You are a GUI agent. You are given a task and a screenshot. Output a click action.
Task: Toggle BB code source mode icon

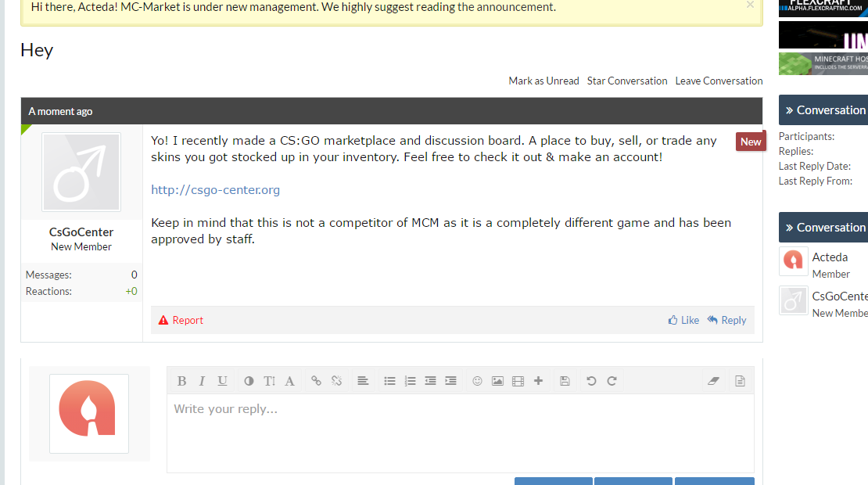pyautogui.click(x=740, y=381)
